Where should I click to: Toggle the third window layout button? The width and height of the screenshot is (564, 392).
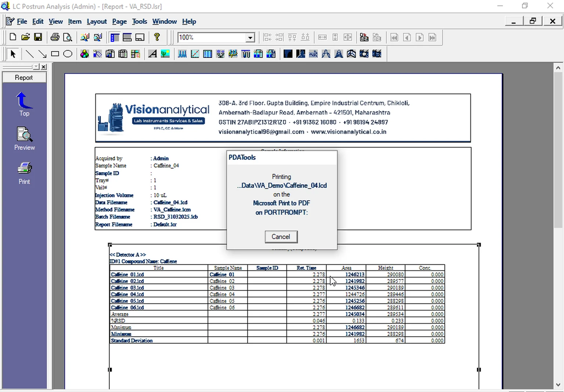[x=140, y=37]
